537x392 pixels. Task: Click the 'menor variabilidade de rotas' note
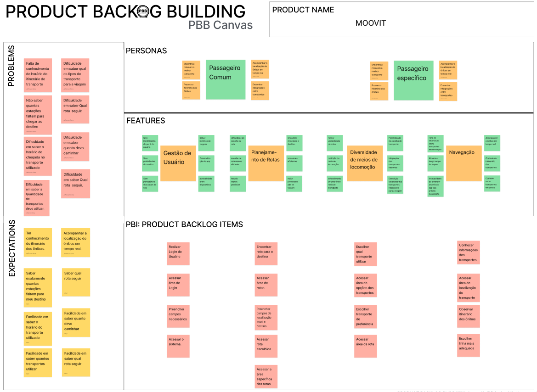point(334,143)
